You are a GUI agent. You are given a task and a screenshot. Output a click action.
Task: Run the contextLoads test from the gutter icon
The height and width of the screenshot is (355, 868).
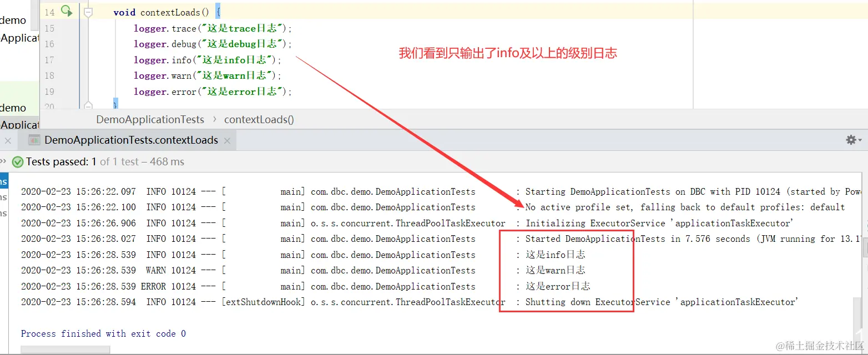point(67,11)
